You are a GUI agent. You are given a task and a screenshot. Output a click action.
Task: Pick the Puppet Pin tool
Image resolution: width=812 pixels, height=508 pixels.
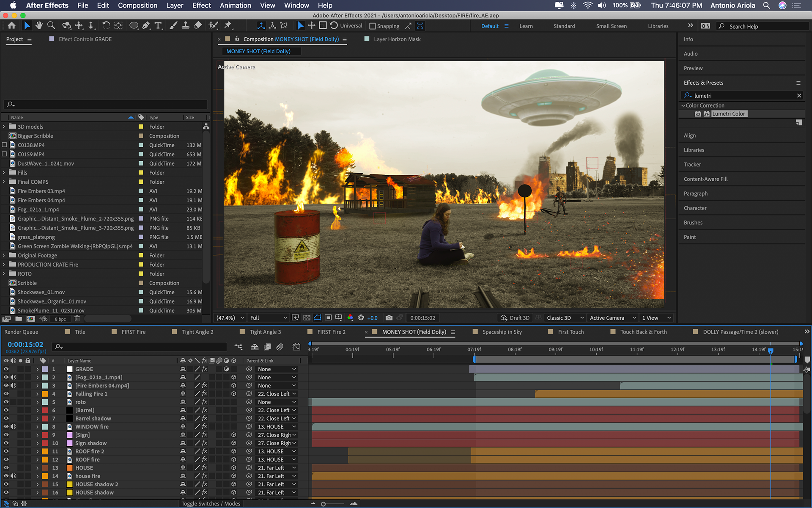(x=228, y=26)
